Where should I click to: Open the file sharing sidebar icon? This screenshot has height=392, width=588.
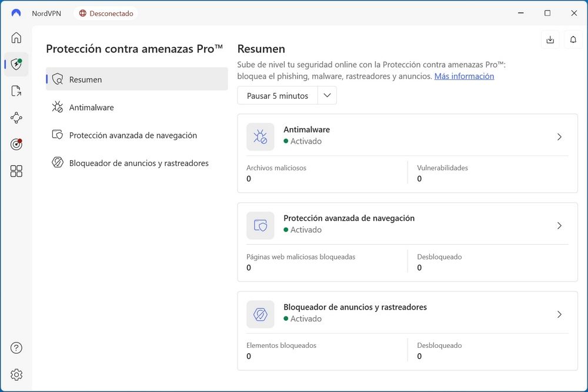click(16, 91)
